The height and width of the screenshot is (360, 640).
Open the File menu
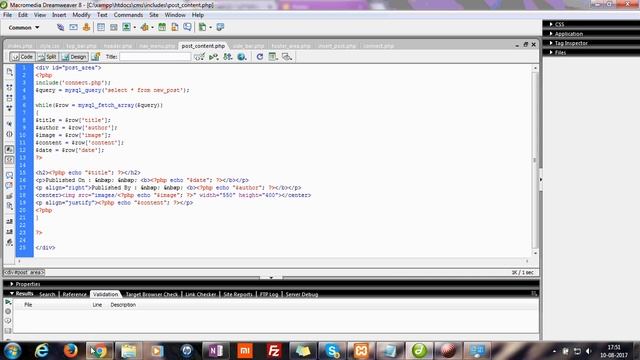(x=7, y=15)
